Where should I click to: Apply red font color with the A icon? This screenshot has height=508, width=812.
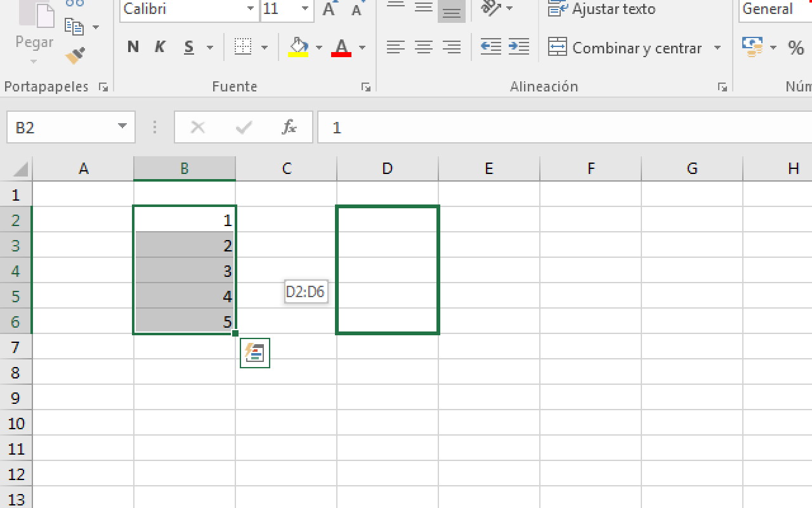342,46
